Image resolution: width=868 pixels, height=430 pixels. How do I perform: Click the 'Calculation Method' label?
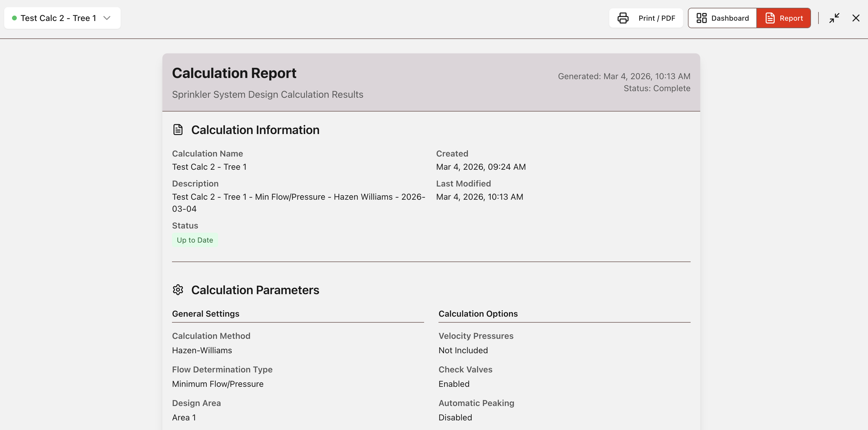[211, 336]
